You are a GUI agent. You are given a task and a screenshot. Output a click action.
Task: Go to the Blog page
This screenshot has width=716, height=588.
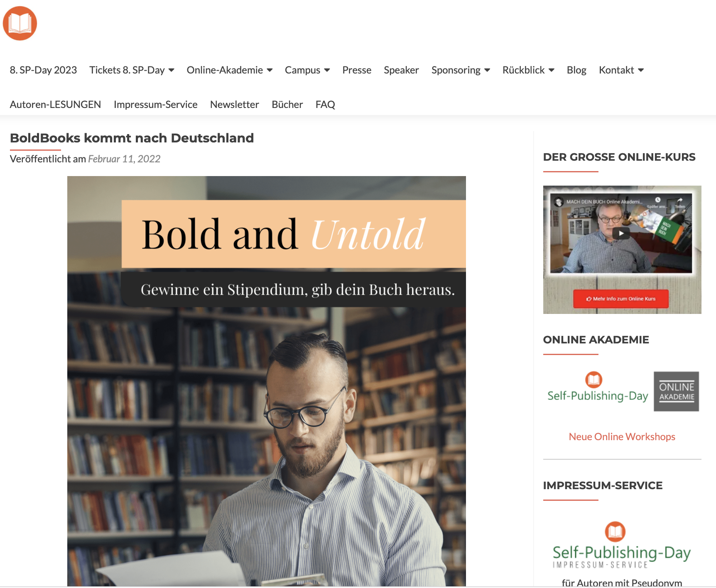click(x=576, y=70)
